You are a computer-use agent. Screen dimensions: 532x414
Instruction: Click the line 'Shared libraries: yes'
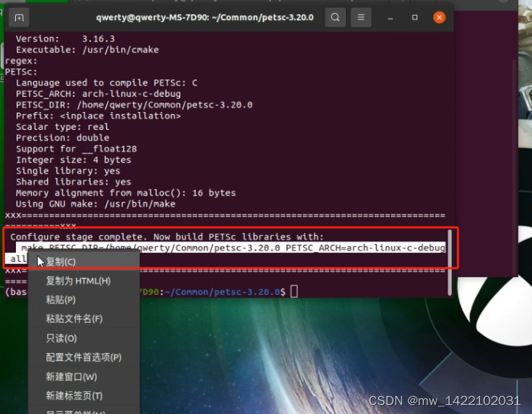[x=73, y=182]
